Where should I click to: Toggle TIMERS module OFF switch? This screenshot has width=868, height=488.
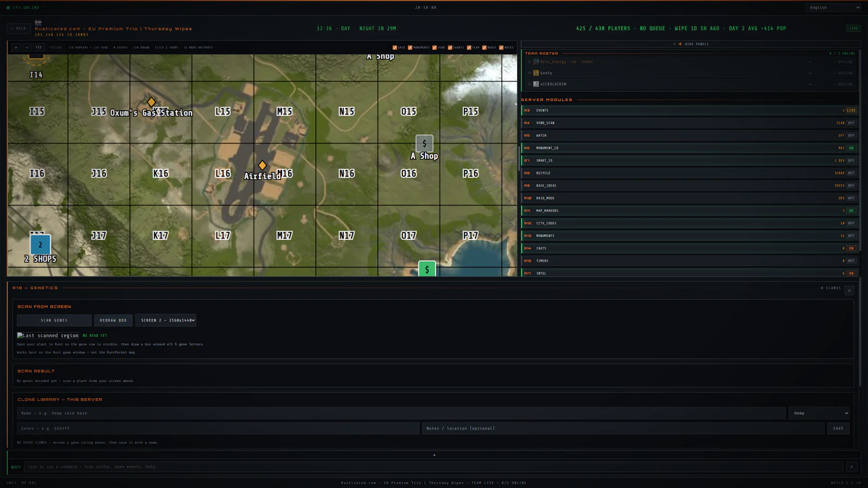click(851, 261)
